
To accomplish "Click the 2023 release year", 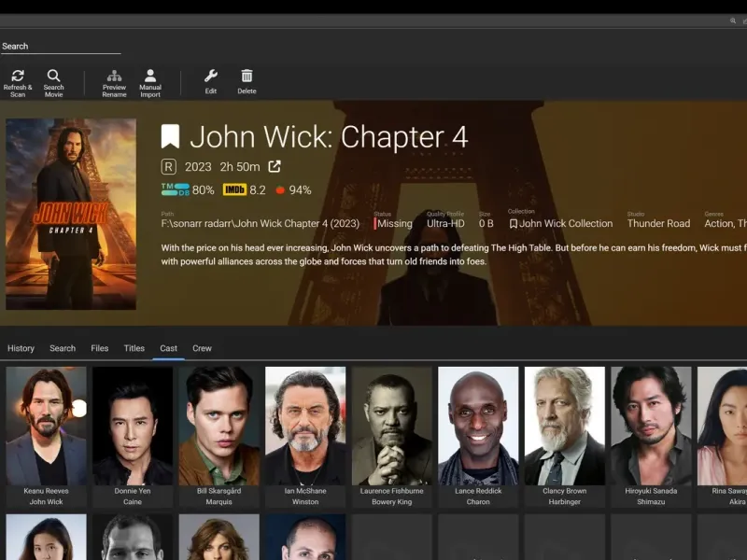I will pyautogui.click(x=198, y=167).
